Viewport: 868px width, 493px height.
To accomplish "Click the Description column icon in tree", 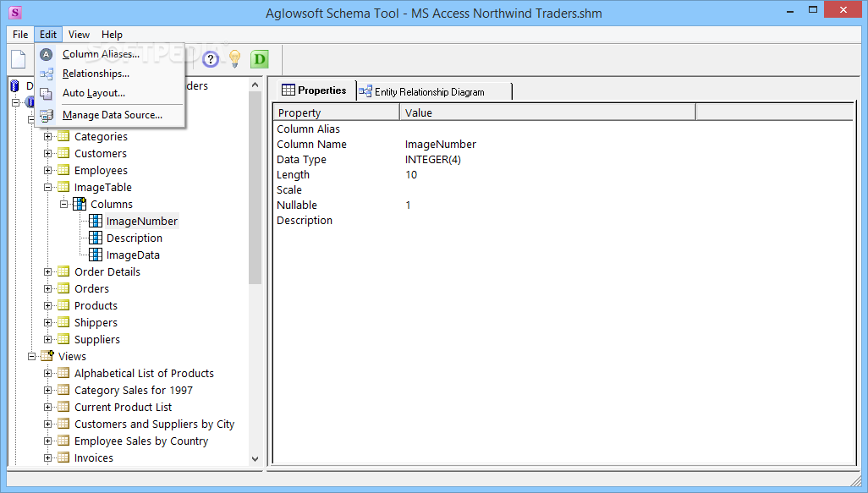I will tap(96, 238).
